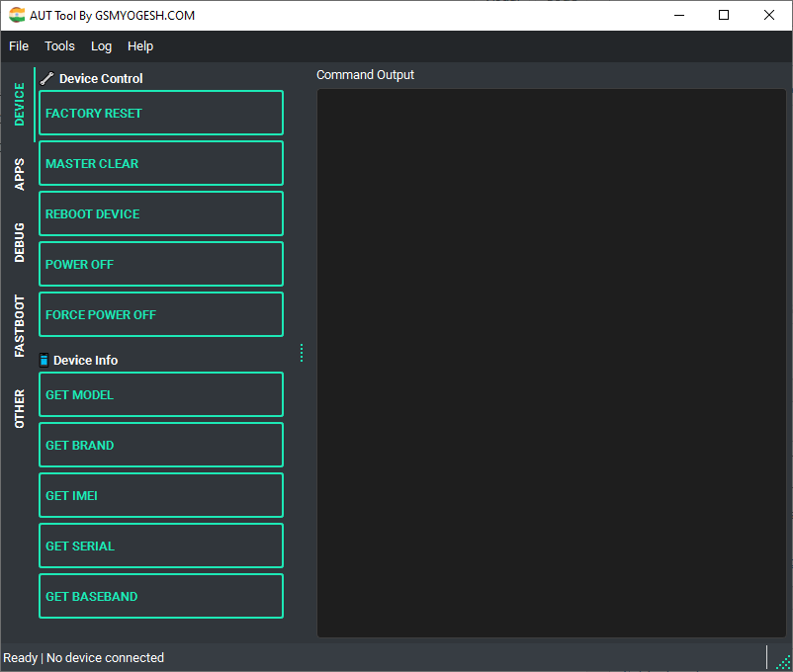The height and width of the screenshot is (672, 793).
Task: Click the AUT Tool logo in the title bar
Action: 19,15
